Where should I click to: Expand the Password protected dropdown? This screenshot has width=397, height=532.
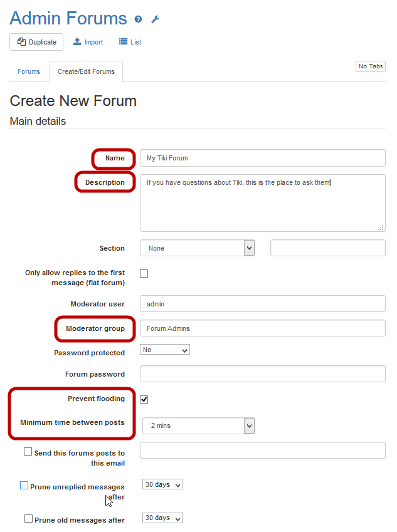165,350
